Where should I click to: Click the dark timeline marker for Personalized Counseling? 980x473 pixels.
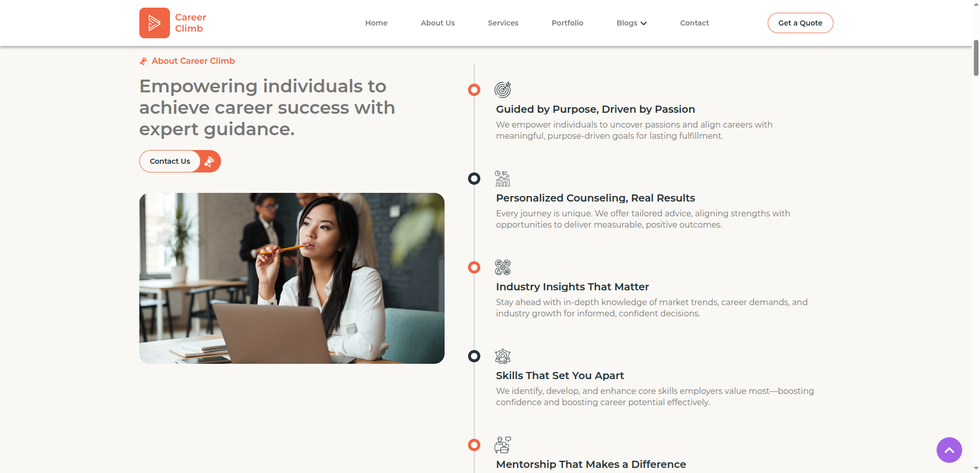tap(474, 179)
